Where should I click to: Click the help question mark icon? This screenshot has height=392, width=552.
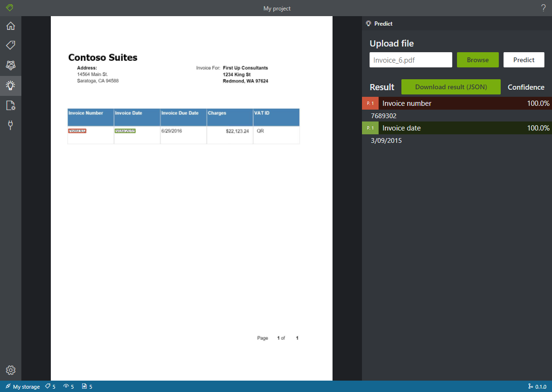pos(543,8)
